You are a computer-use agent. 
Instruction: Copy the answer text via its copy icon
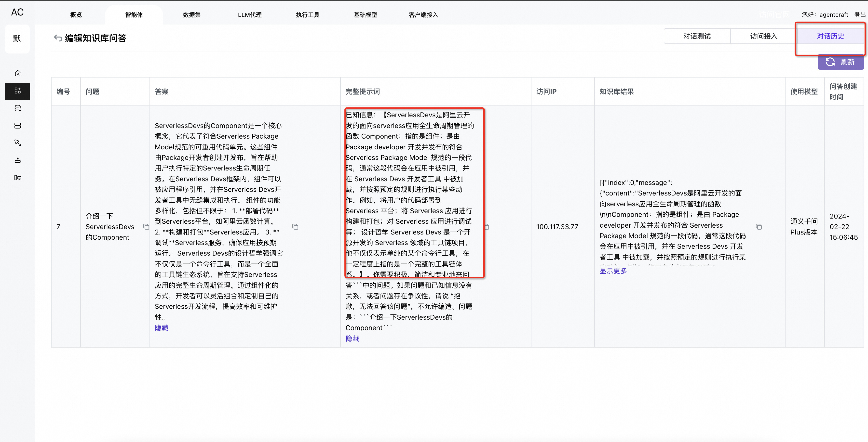[x=295, y=227]
